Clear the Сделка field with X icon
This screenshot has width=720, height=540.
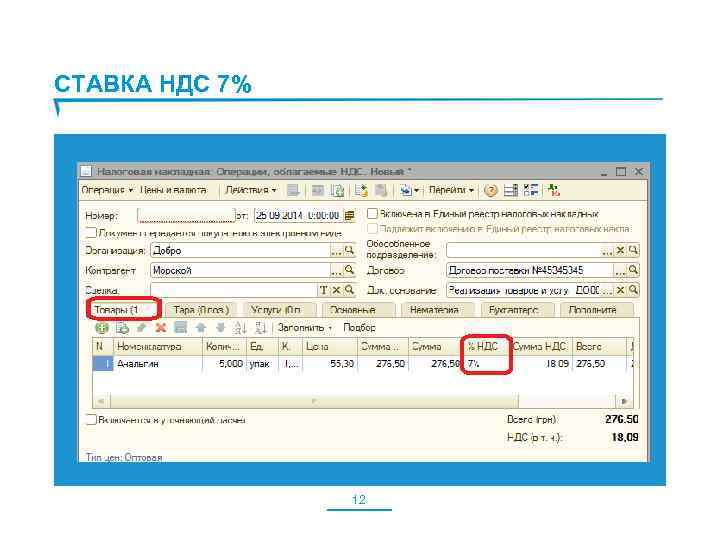pos(337,290)
